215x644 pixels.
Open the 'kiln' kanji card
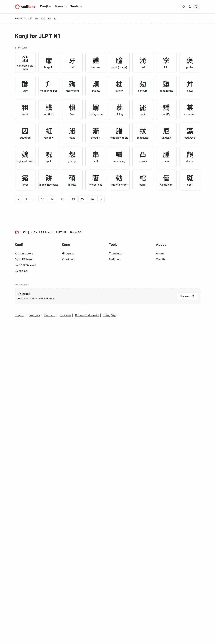166,63
